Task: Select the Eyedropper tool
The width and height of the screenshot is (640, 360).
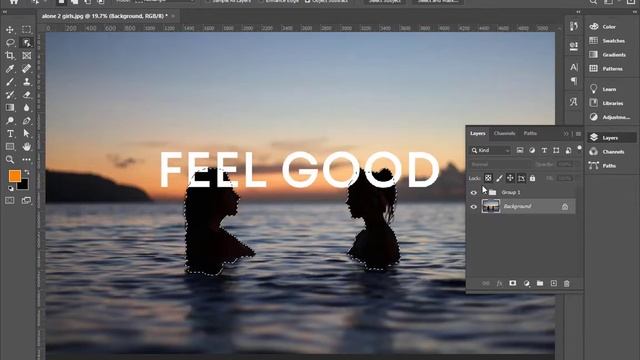Action: 10,69
